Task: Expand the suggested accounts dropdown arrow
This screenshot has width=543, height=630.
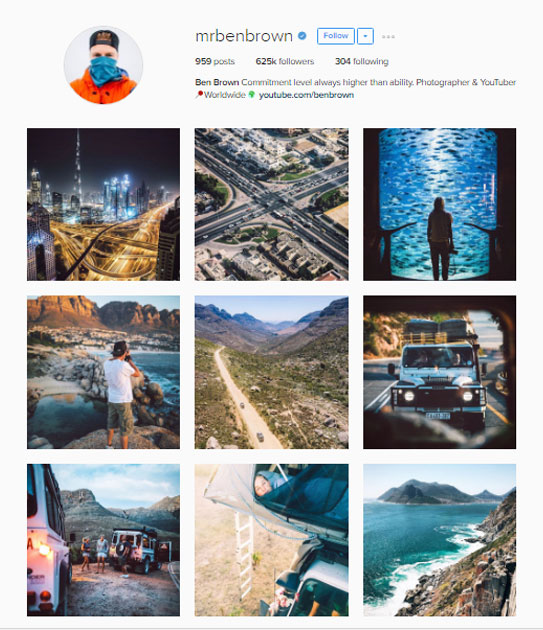Action: [x=365, y=36]
